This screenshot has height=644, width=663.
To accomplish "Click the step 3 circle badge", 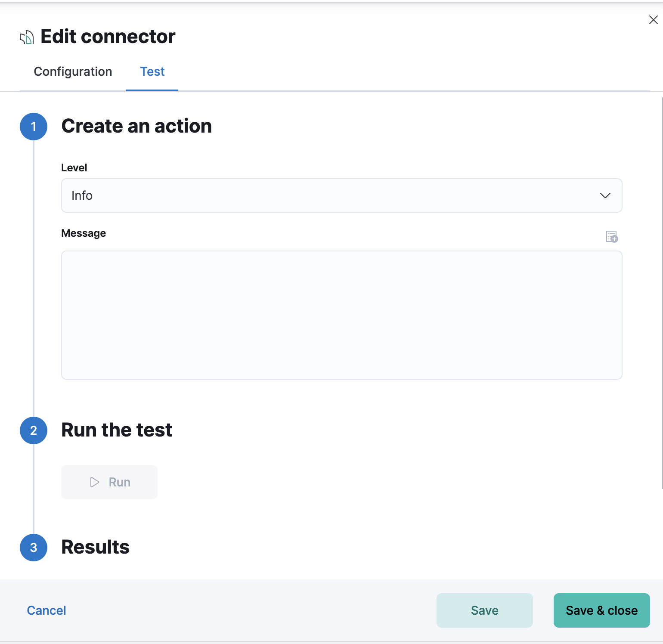I will 34,548.
